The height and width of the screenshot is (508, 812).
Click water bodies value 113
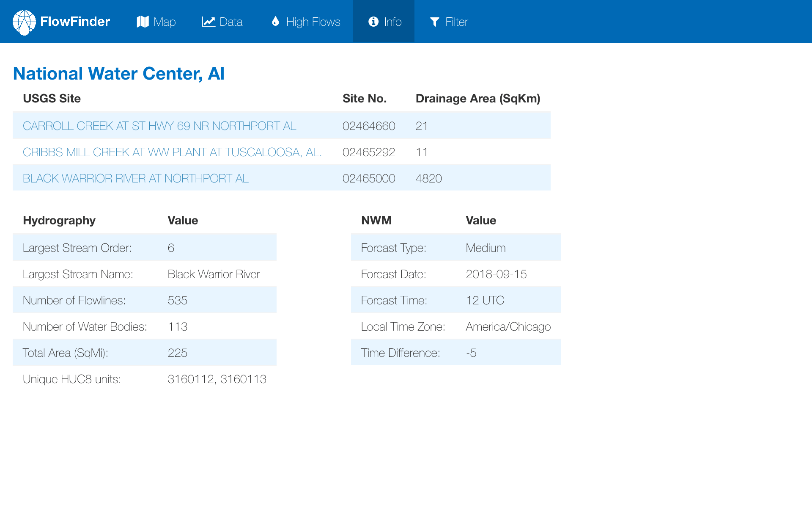(x=178, y=326)
